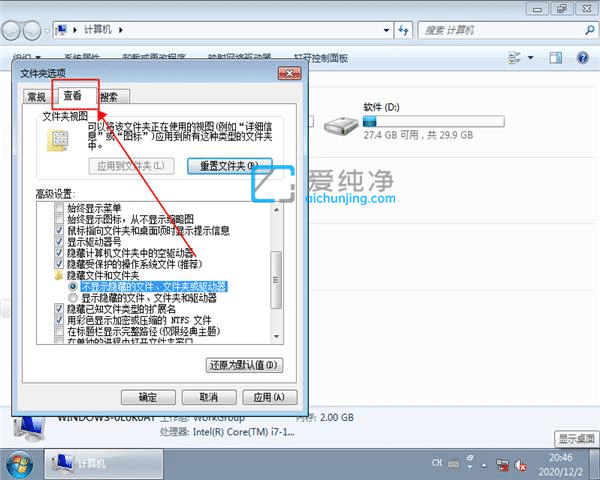
Task: Click advanced settings scroll up arrow
Action: click(x=277, y=210)
